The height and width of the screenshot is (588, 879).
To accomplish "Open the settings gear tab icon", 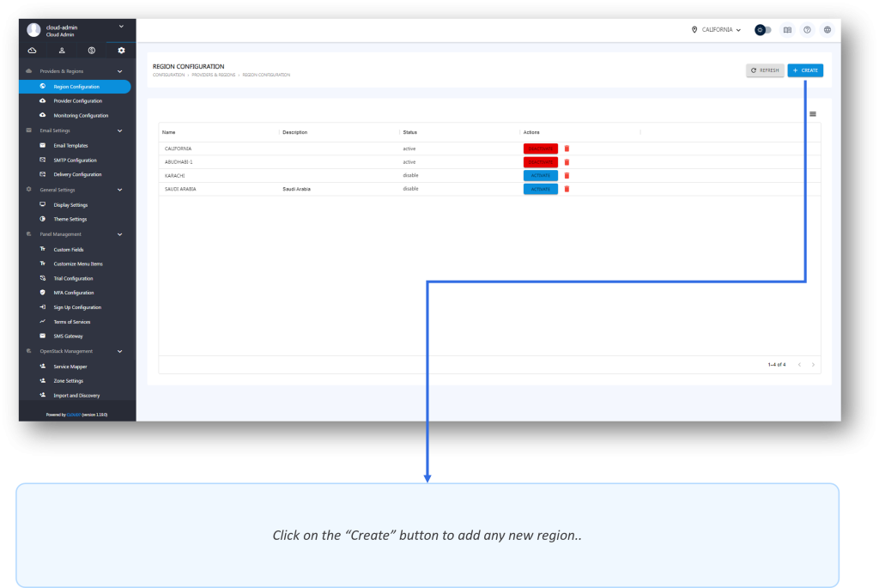I will coord(121,51).
